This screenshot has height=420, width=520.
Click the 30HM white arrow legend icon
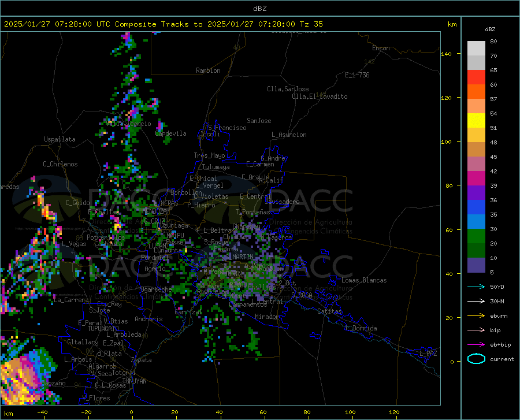click(x=476, y=302)
